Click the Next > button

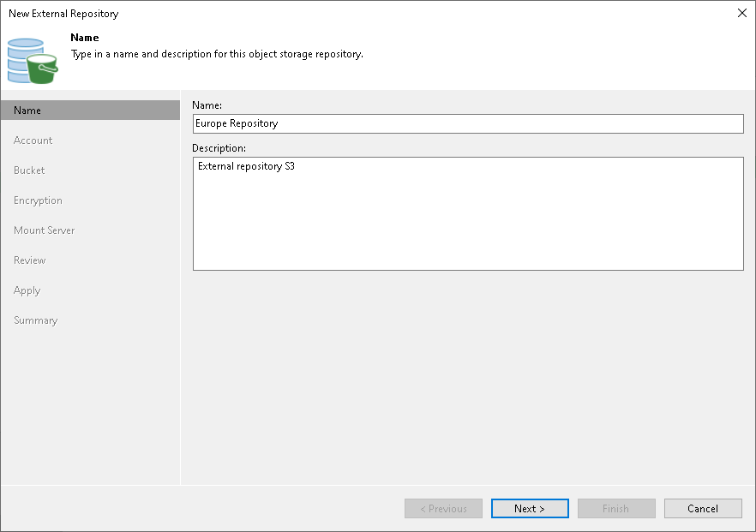[530, 508]
